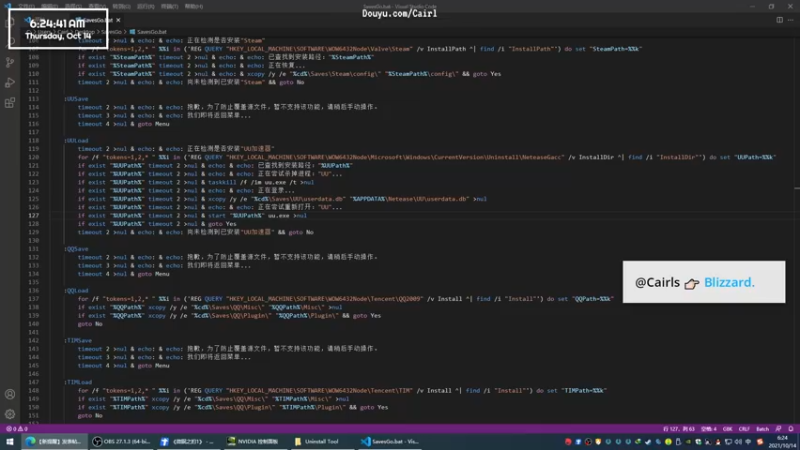Open the Source Control view in activity bar
Screen dimensions: 800x450
[x=10, y=62]
